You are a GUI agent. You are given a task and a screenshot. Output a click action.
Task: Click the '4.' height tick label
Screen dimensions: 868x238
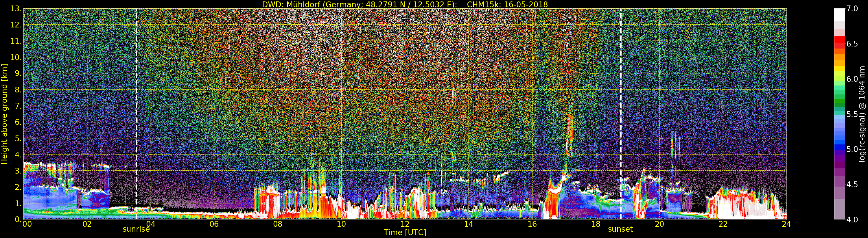[18, 155]
